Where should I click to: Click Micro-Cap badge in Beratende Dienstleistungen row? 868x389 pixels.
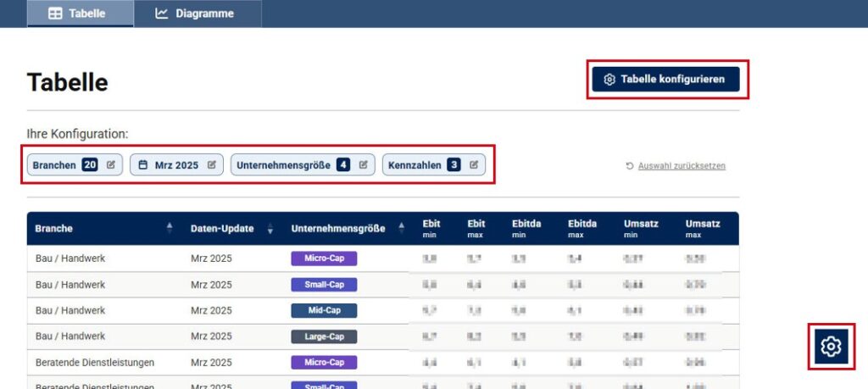pos(324,363)
